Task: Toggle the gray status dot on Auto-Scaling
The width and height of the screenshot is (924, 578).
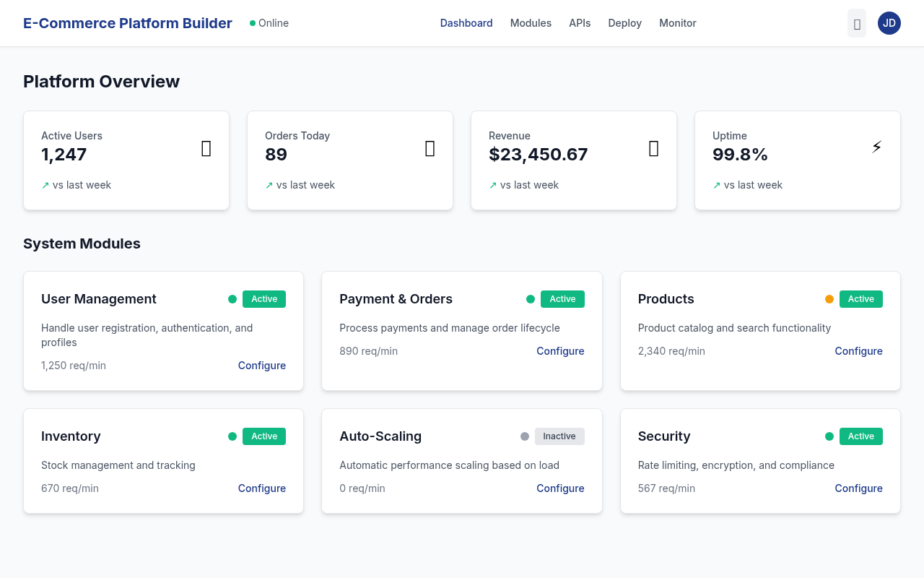Action: click(524, 436)
